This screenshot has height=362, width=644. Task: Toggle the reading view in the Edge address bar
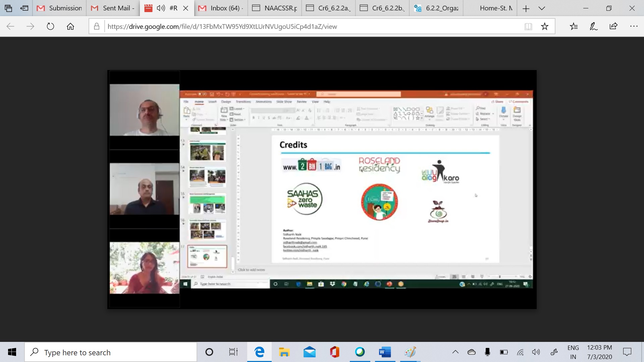click(528, 26)
